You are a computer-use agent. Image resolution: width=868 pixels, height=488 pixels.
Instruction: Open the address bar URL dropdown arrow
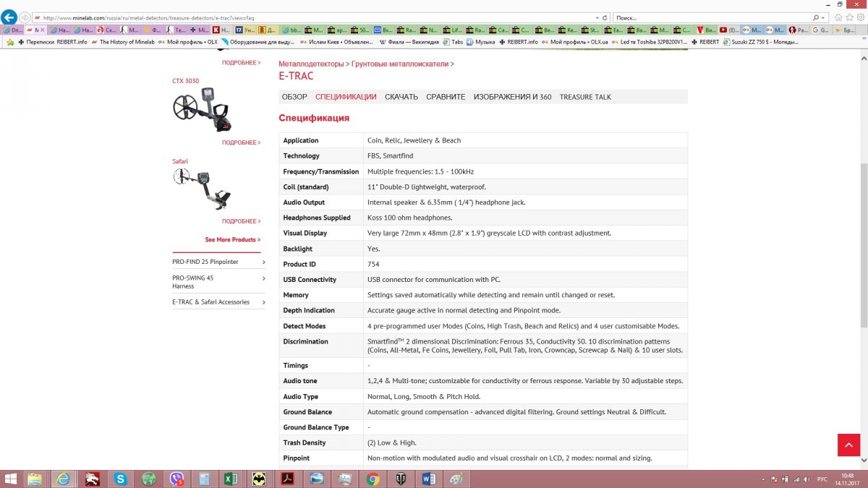pos(597,17)
